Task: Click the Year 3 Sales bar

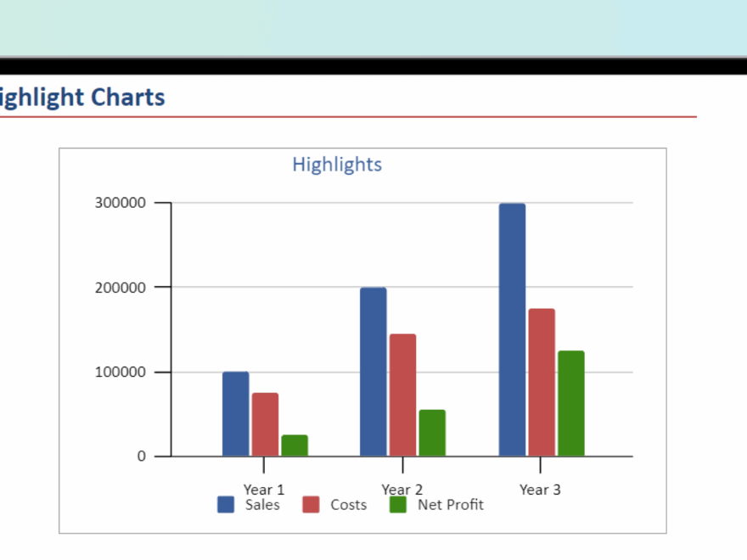Action: 512,329
